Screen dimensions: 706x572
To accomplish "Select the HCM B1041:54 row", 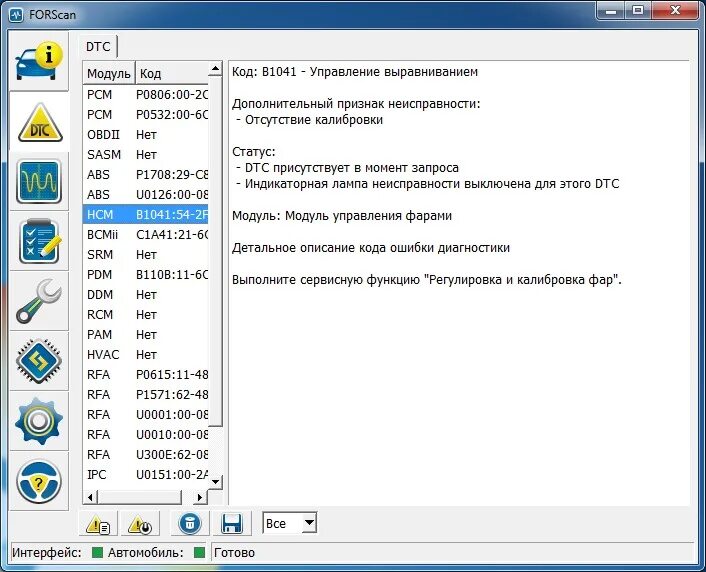I will point(146,214).
